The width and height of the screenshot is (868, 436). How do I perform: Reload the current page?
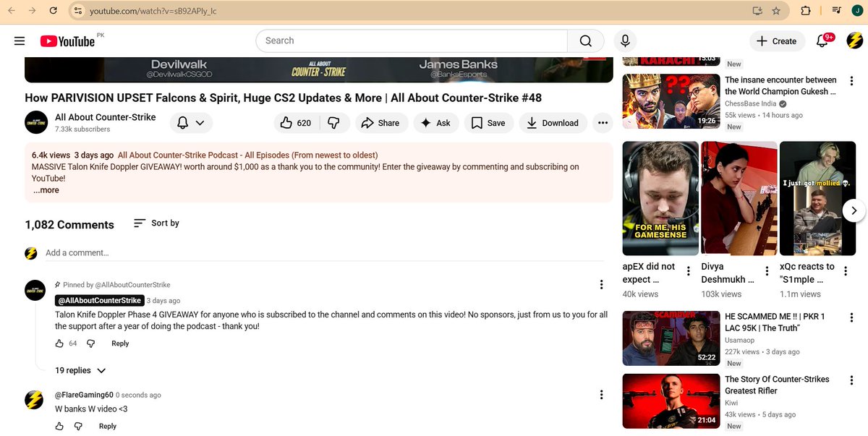(x=54, y=11)
